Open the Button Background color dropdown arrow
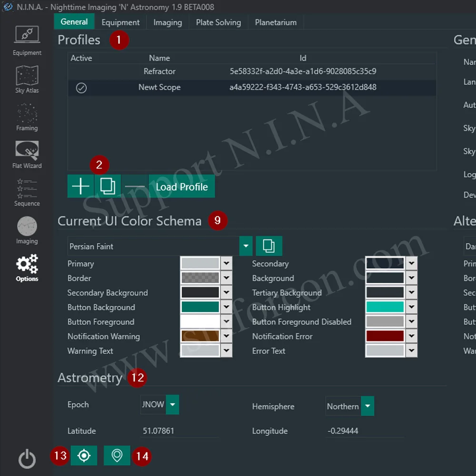Screen dimensions: 476x476 (x=227, y=307)
